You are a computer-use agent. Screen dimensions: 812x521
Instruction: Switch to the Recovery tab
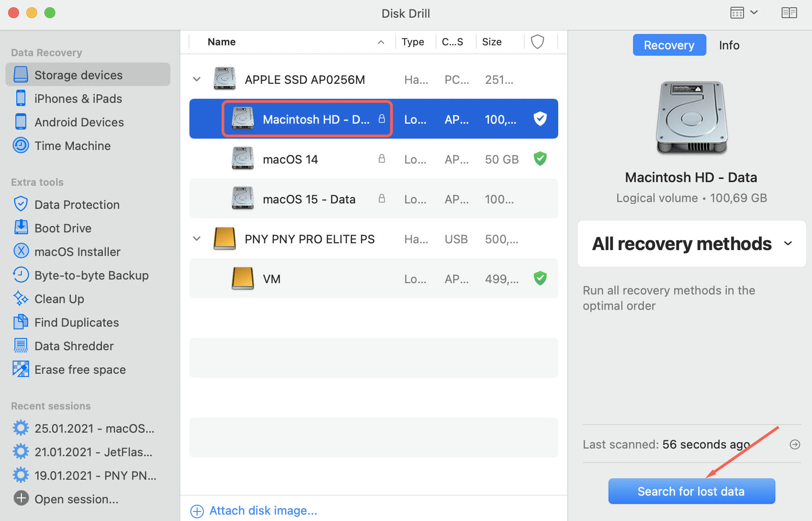669,45
